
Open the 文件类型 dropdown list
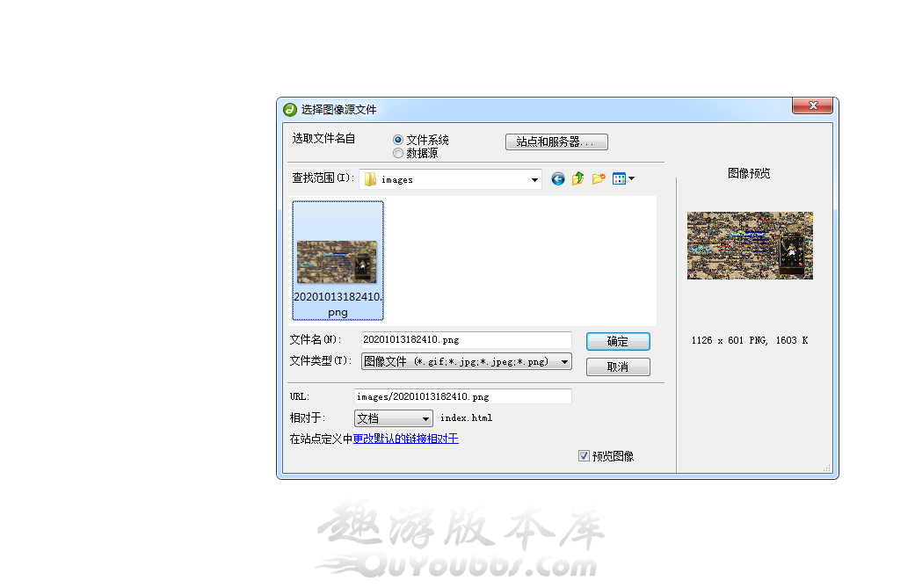click(x=564, y=361)
